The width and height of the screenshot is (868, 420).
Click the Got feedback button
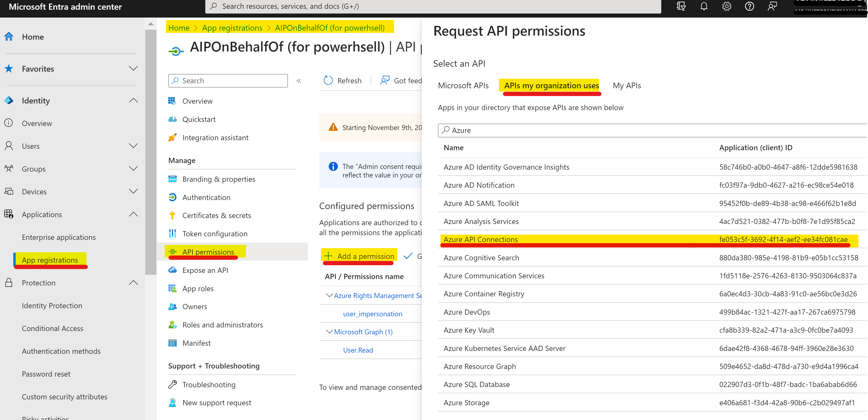(x=401, y=80)
